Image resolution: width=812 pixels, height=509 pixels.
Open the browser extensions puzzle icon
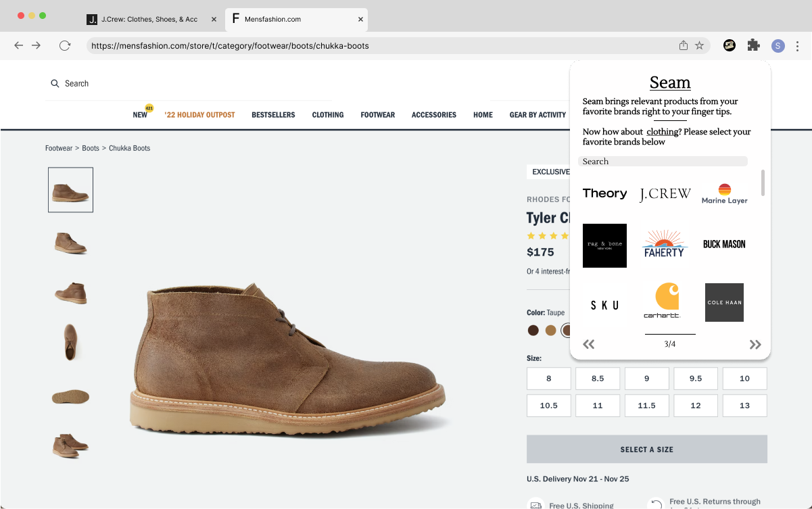[x=753, y=45]
